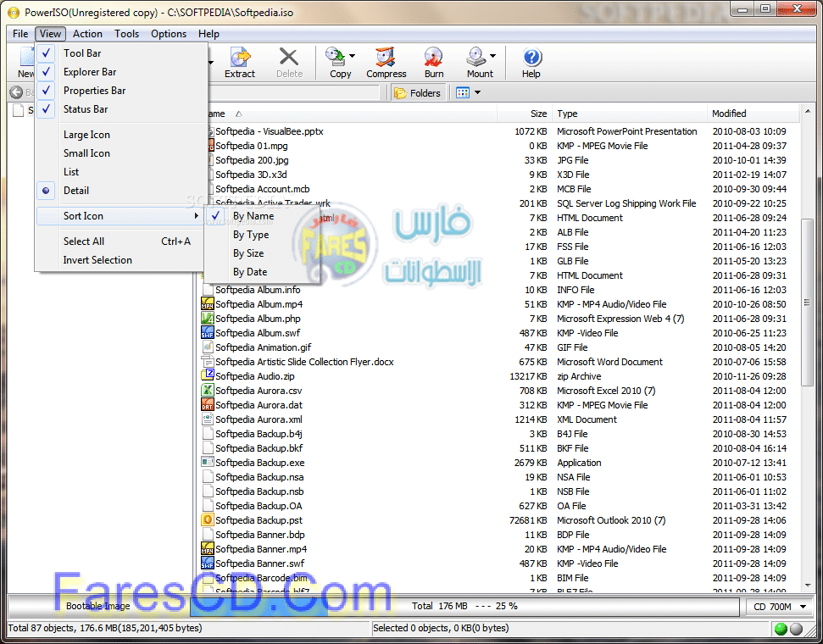Open the Options menu
The height and width of the screenshot is (644, 823).
pos(169,34)
